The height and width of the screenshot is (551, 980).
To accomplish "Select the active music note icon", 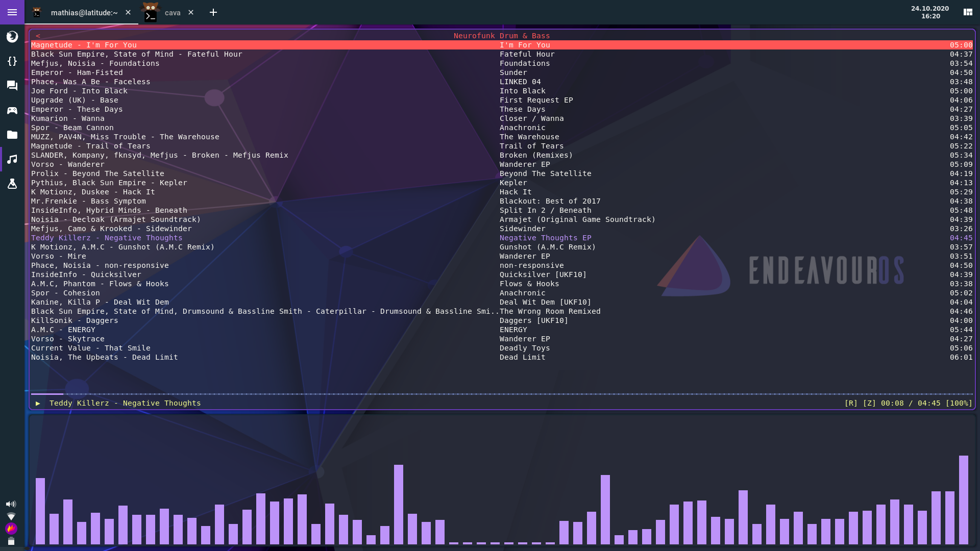I will click(12, 159).
